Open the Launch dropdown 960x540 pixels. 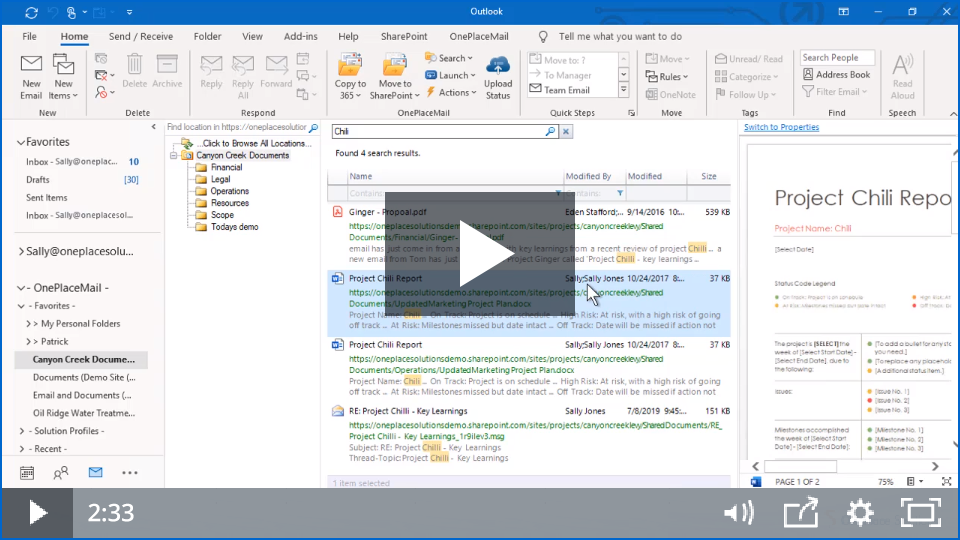pyautogui.click(x=451, y=75)
